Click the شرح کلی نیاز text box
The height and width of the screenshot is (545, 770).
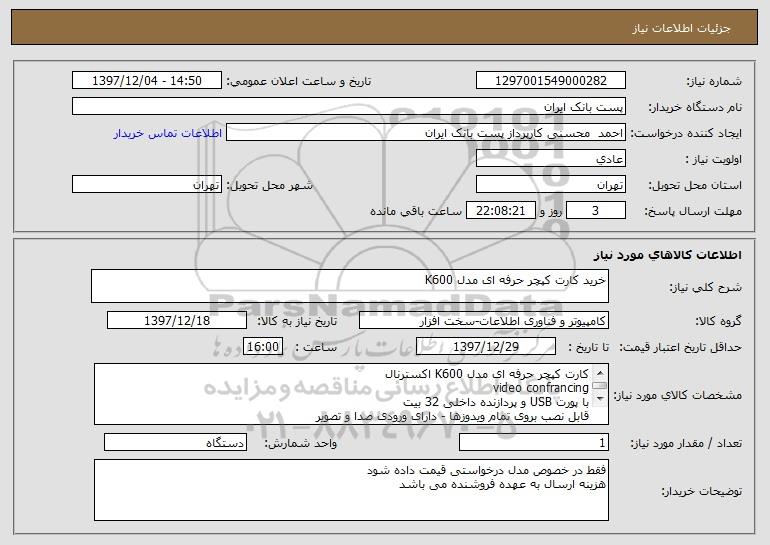(350, 286)
